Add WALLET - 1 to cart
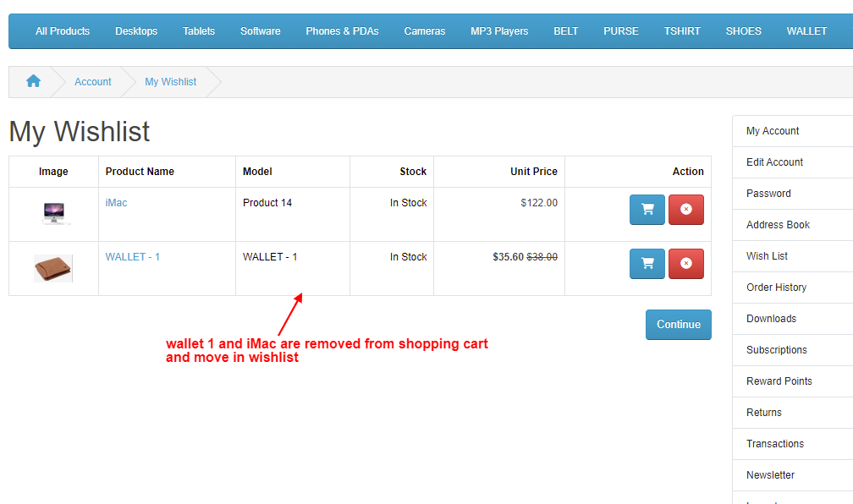Viewport: 853px width, 504px height. 647,264
